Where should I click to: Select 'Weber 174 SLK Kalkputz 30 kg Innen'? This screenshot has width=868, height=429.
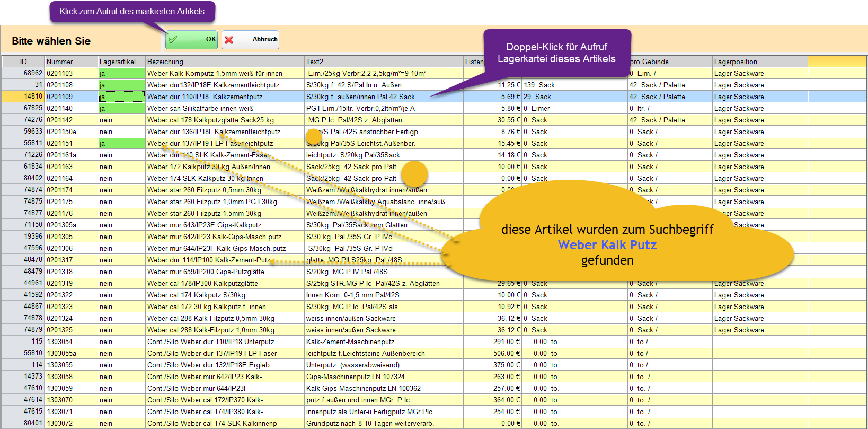click(225, 178)
